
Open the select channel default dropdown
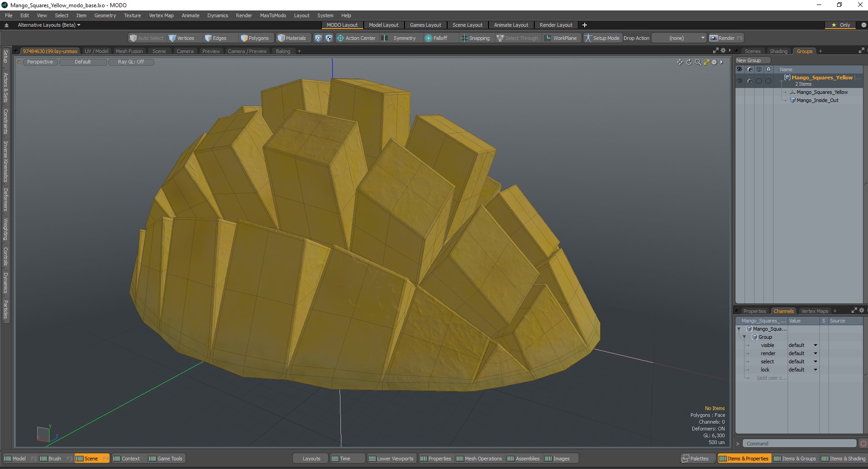pos(803,362)
